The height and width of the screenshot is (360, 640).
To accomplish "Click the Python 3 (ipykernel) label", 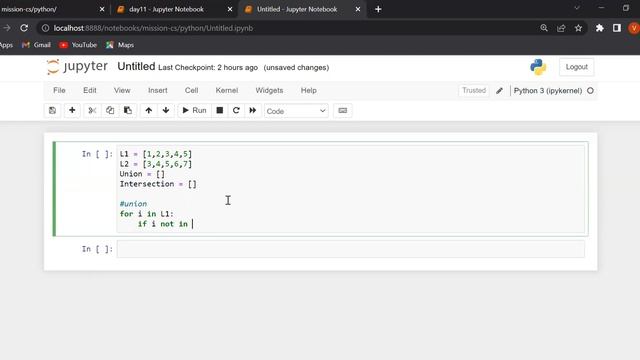I will (548, 91).
